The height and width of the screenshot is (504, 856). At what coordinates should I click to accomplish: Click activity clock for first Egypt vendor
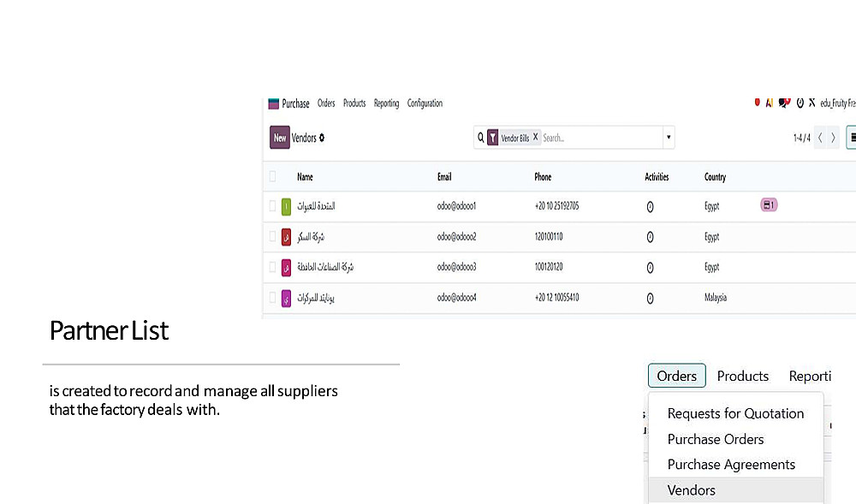point(650,206)
